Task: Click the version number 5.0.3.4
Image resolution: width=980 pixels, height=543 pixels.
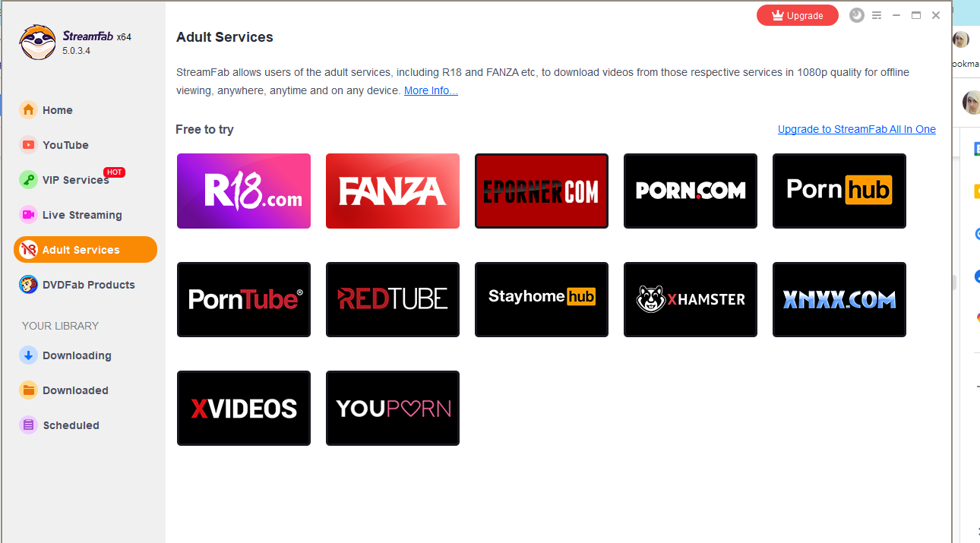Action: tap(77, 51)
